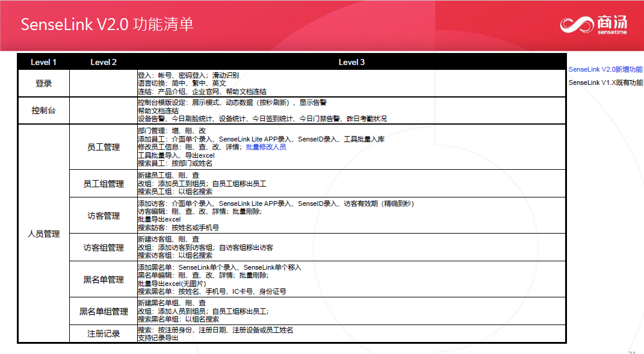Screen dimensions: 644x354
Task: Select the '控制台' Level 1 cell
Action: [43, 110]
